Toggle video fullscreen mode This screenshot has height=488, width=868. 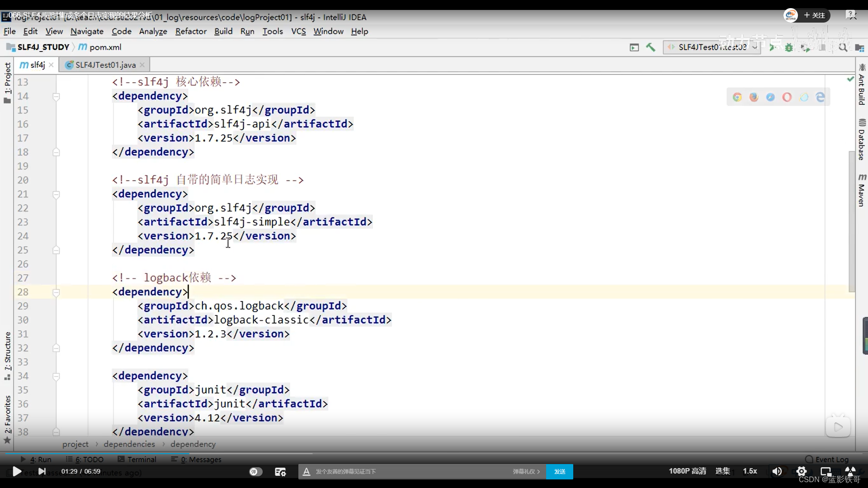point(850,471)
